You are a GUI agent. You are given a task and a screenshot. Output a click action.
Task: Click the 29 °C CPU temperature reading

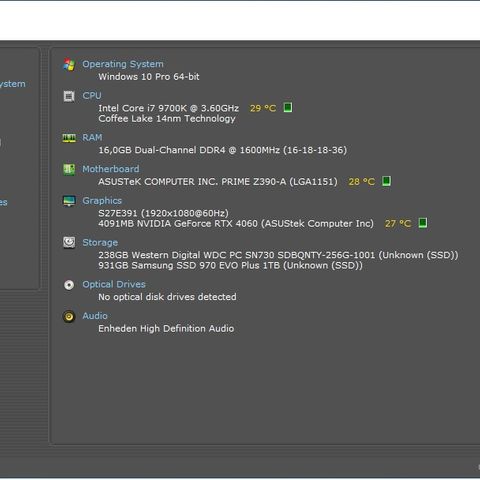(263, 108)
